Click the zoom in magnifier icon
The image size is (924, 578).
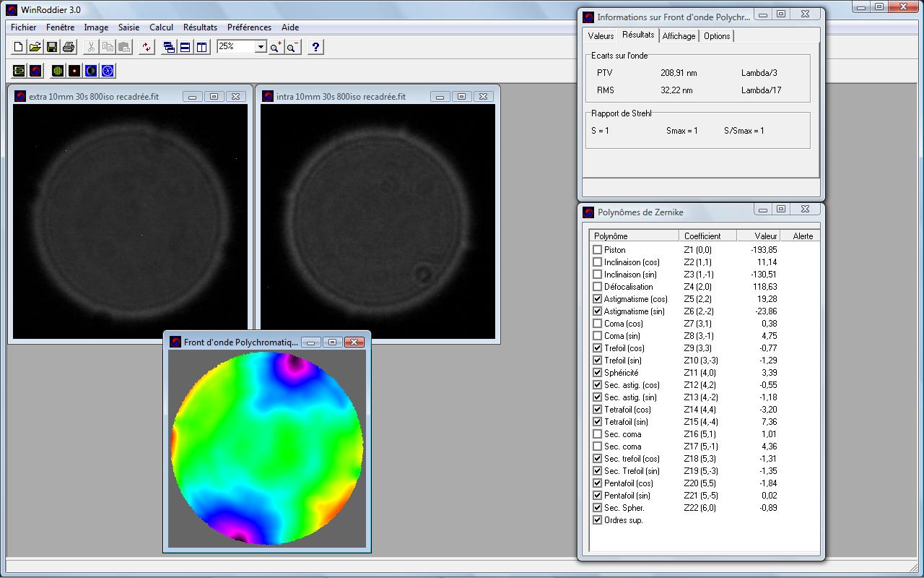point(276,47)
